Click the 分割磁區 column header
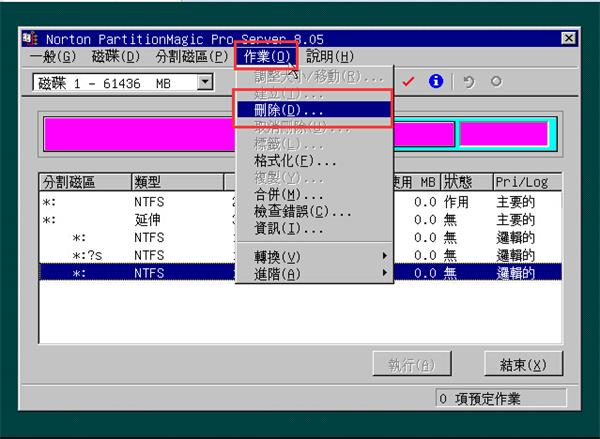Screen dimensions: 600x439 [85, 182]
